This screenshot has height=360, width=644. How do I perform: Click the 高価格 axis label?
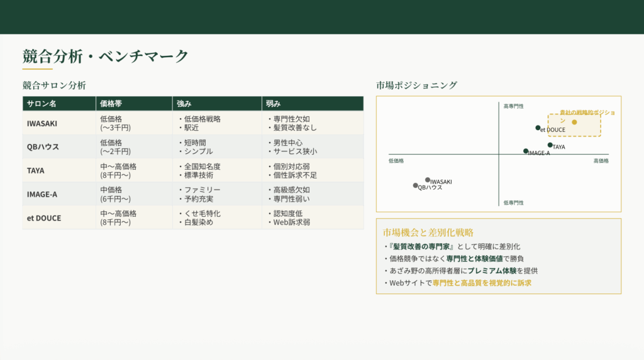[x=601, y=161]
